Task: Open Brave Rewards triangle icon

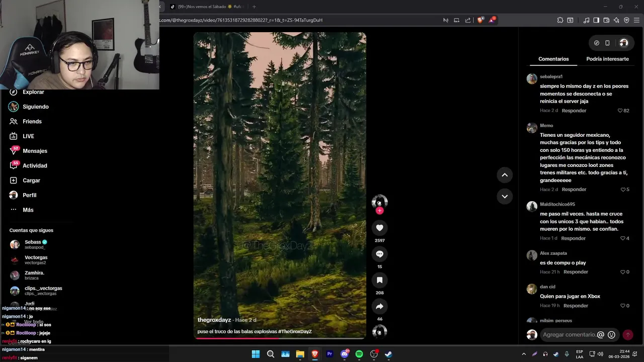Action: (x=492, y=20)
